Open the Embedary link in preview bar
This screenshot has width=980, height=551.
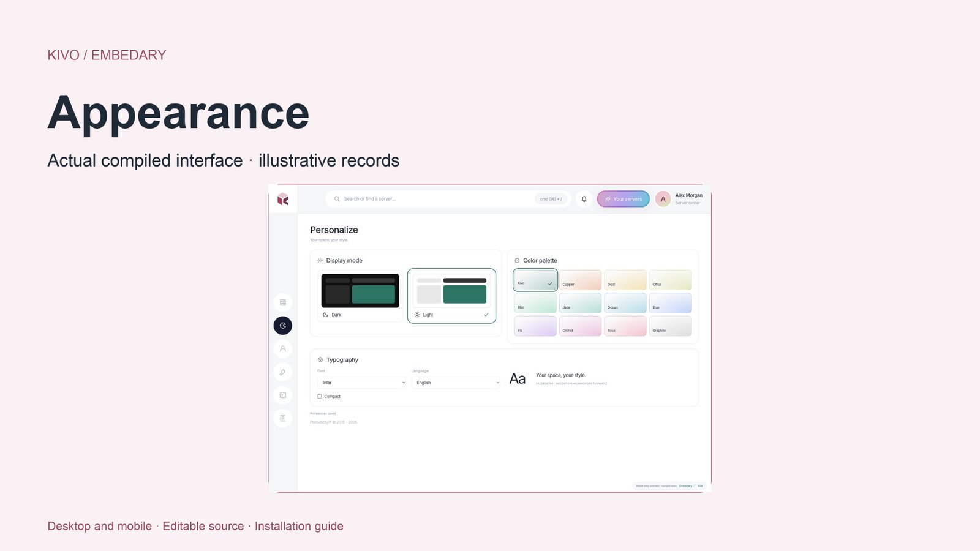point(687,486)
